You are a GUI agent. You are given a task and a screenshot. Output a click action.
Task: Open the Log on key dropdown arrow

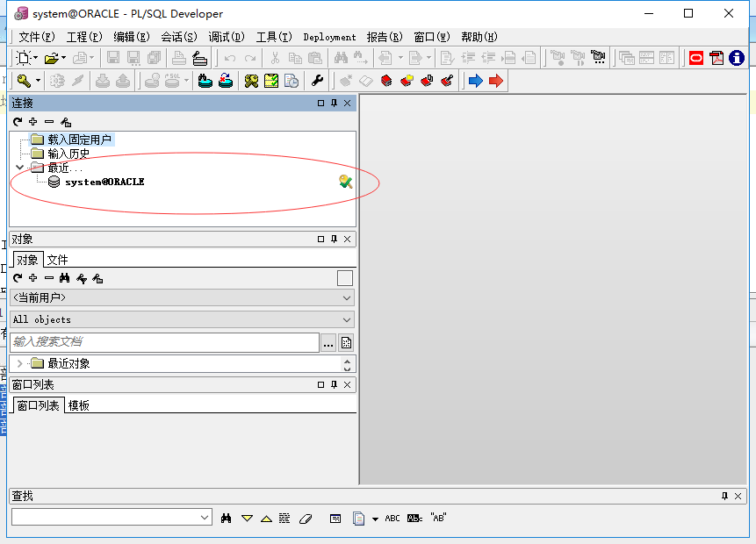tap(38, 81)
